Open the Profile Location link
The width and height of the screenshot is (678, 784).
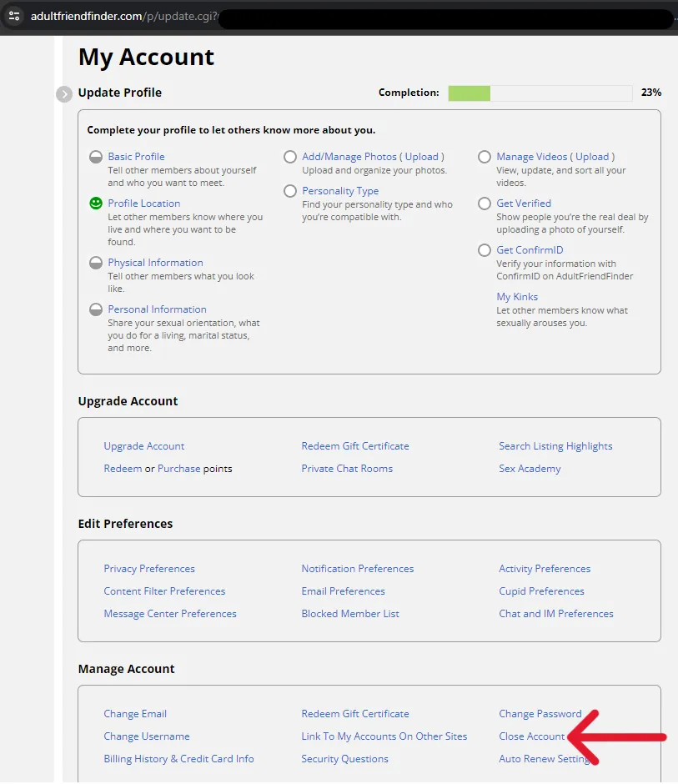[144, 203]
